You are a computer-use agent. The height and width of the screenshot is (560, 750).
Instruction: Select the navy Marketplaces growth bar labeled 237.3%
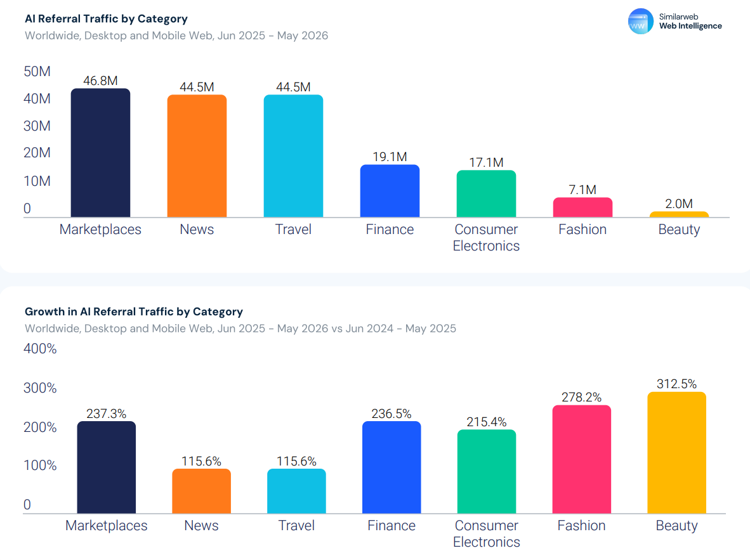[106, 467]
